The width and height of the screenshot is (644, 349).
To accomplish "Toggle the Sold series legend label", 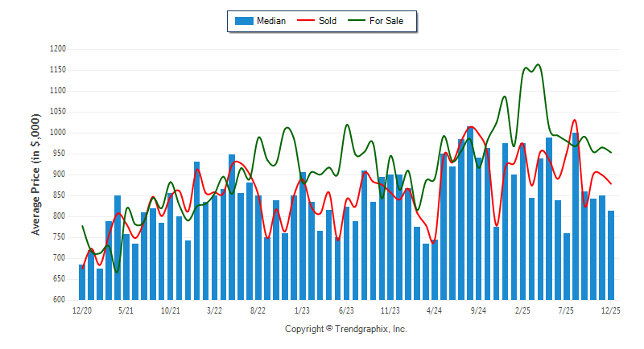I will [328, 21].
